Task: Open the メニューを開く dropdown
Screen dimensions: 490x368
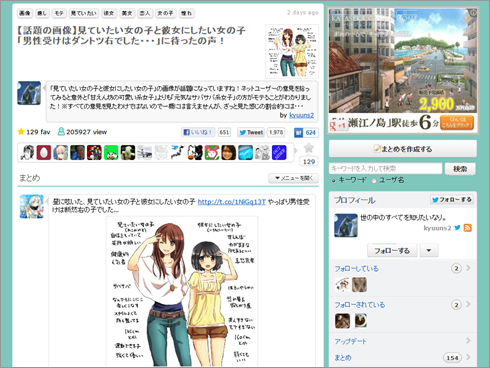Action: point(293,178)
